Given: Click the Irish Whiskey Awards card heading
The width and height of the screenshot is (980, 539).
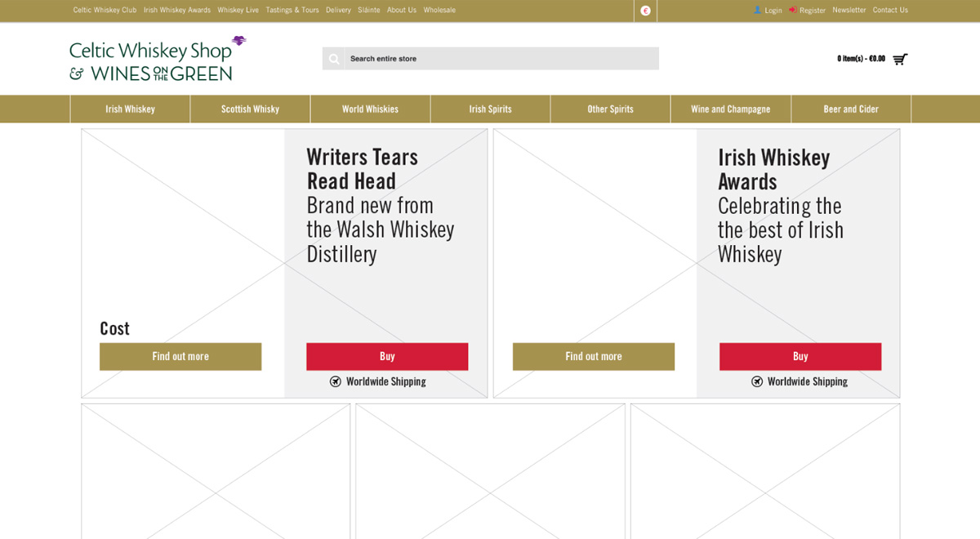Looking at the screenshot, I should coord(773,168).
